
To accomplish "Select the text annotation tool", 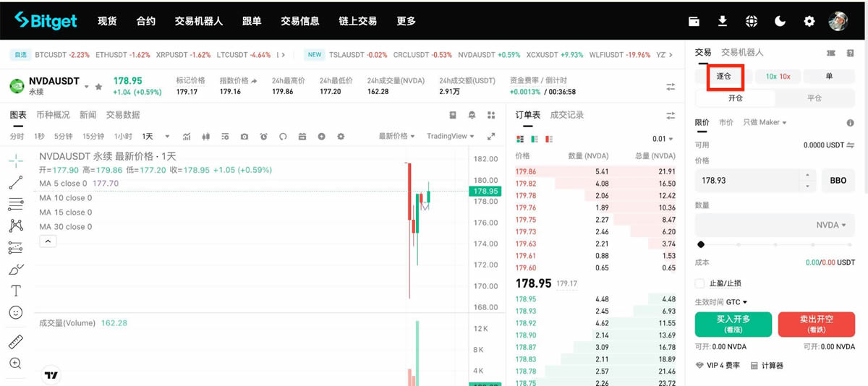I will coord(16,291).
